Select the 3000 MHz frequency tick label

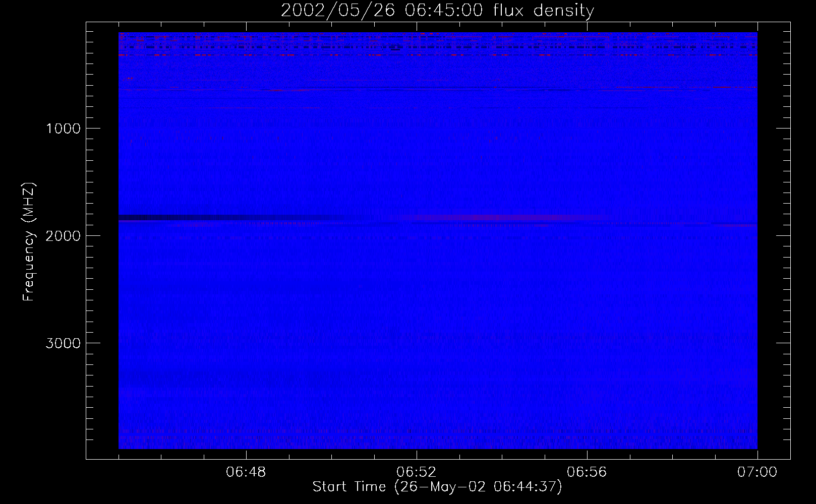pos(63,343)
